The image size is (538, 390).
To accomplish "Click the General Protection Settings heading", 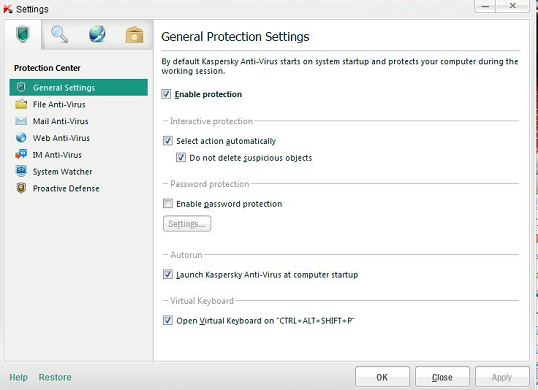I will point(235,36).
